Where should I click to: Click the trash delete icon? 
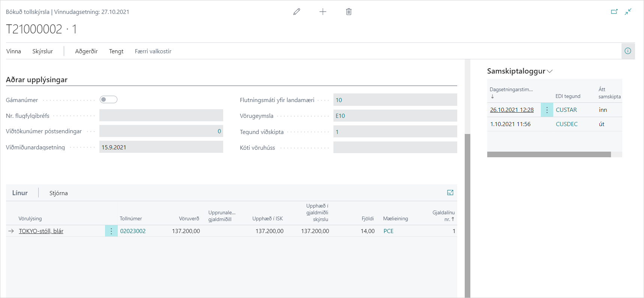coord(348,12)
